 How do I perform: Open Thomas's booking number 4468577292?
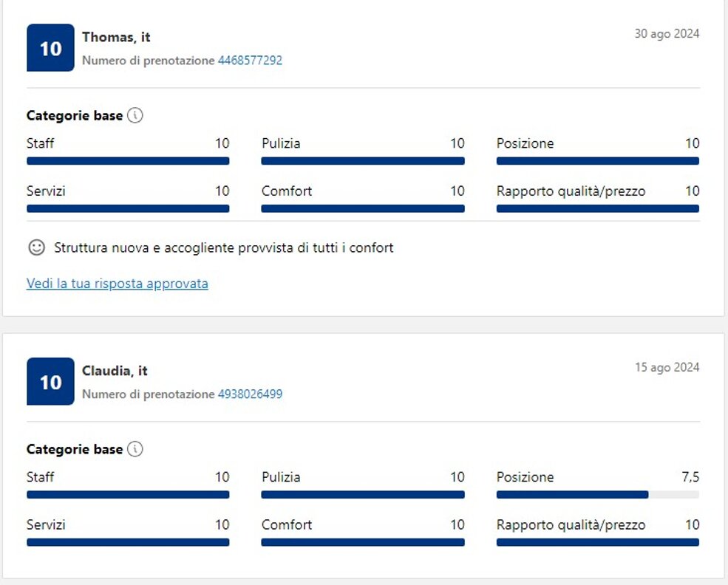[x=250, y=61]
